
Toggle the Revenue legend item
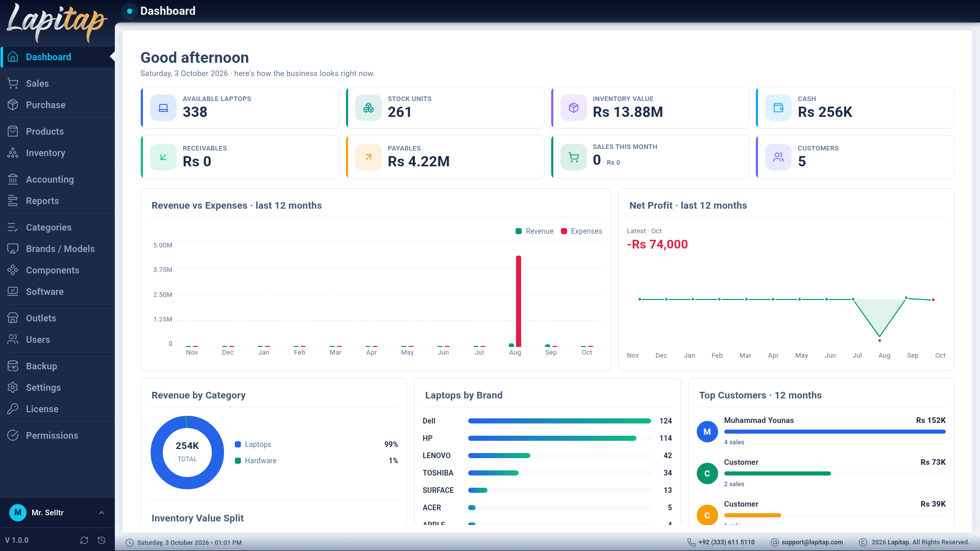point(534,231)
